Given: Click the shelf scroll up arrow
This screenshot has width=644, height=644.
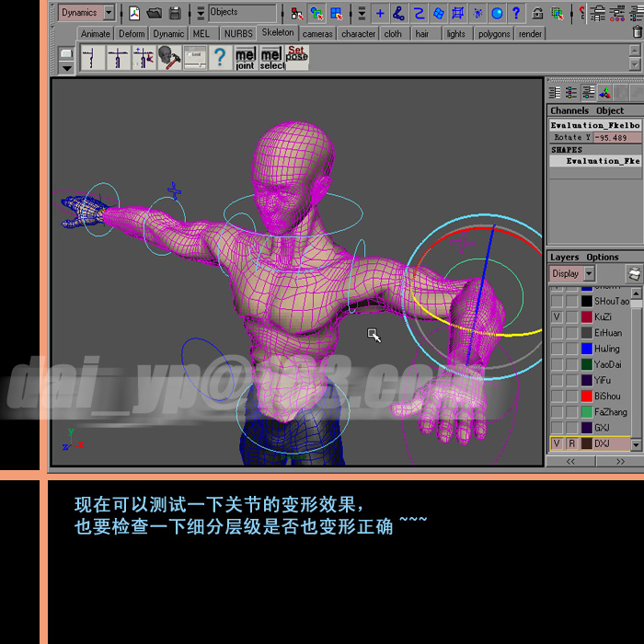Looking at the screenshot, I should 635,50.
